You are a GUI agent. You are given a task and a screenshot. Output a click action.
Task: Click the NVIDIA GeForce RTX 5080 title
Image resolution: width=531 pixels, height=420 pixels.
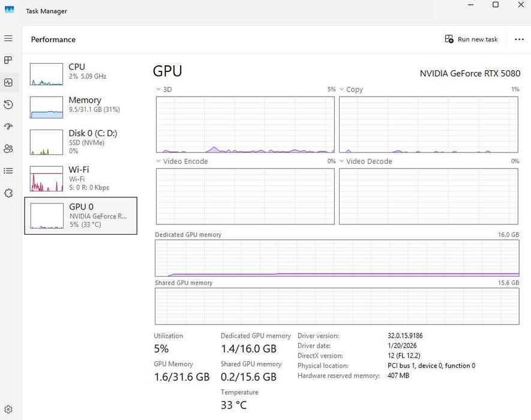(x=470, y=73)
